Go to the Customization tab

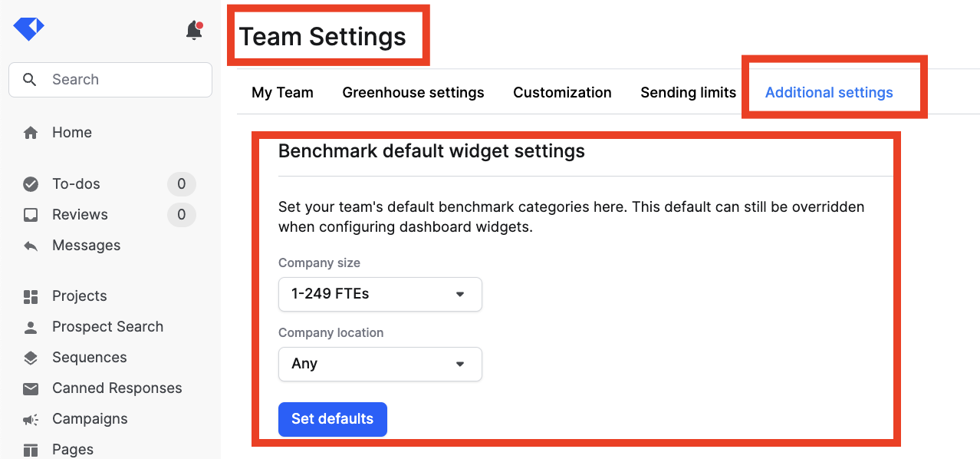[562, 93]
